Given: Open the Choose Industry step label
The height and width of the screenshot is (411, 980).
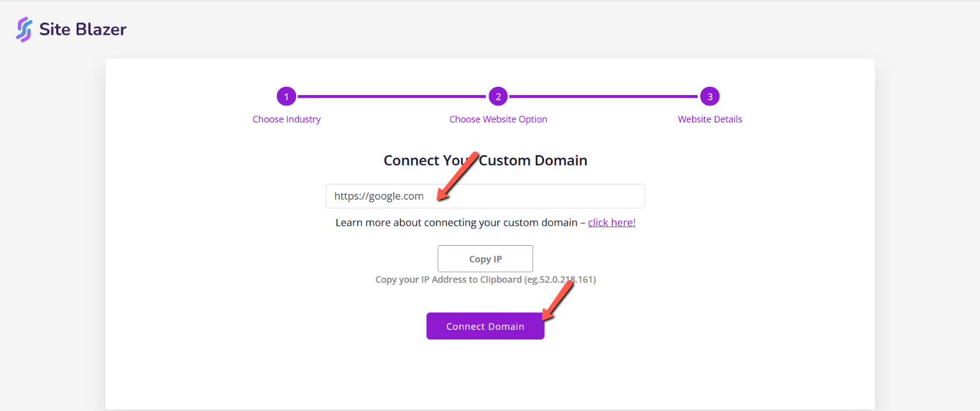Looking at the screenshot, I should click(287, 119).
